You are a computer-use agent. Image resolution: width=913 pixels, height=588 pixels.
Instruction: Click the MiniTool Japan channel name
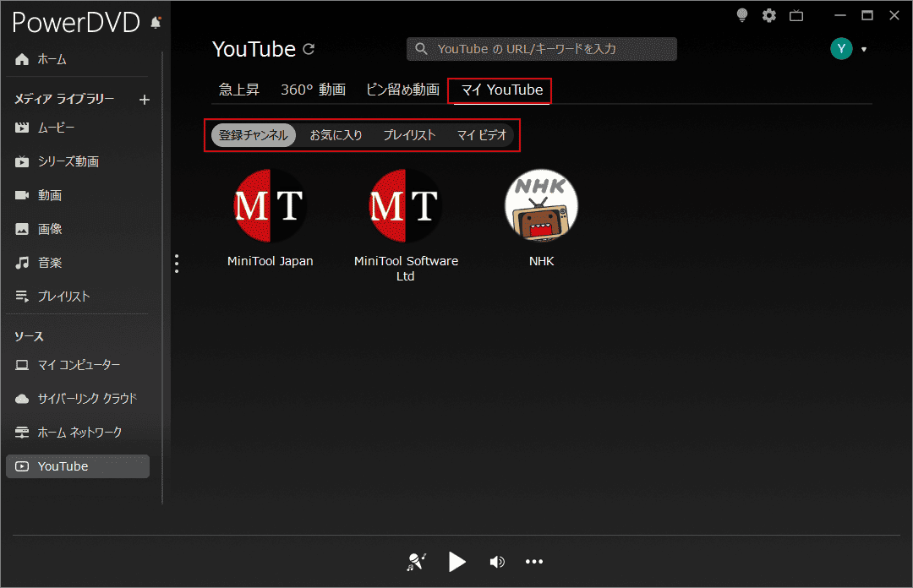pyautogui.click(x=271, y=261)
